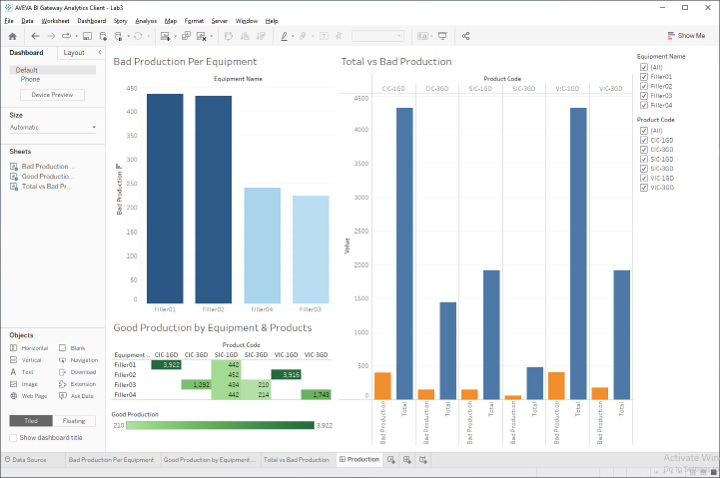
Task: Toggle the VIC-16D product code checkbox
Action: point(642,178)
